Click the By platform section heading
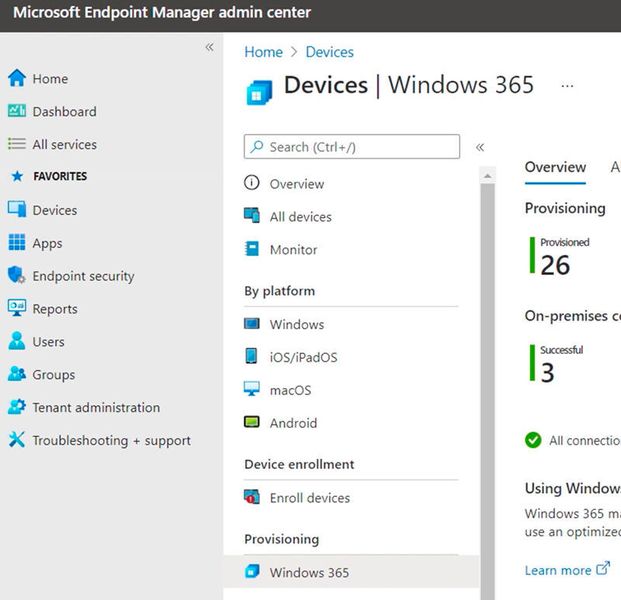Screen dimensions: 621x600 (279, 291)
